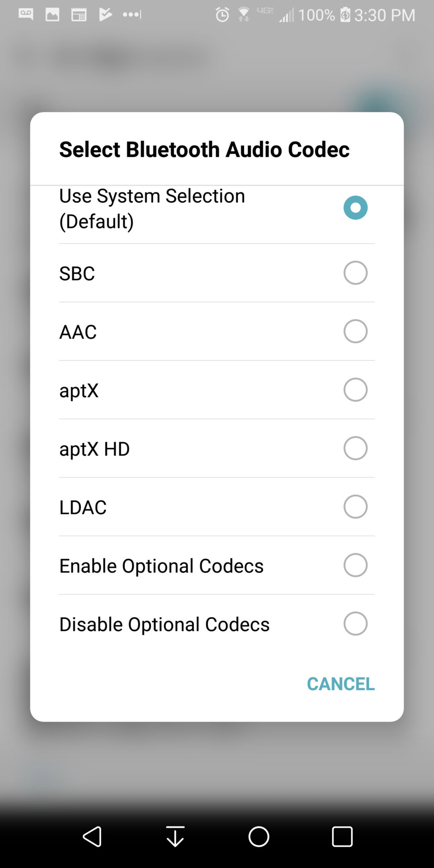Tap the calendar status bar icon
The height and width of the screenshot is (868, 434).
79,15
